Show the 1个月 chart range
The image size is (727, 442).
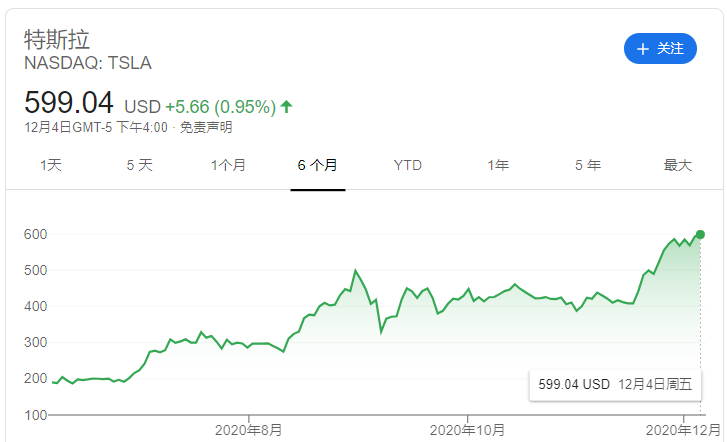[228, 165]
